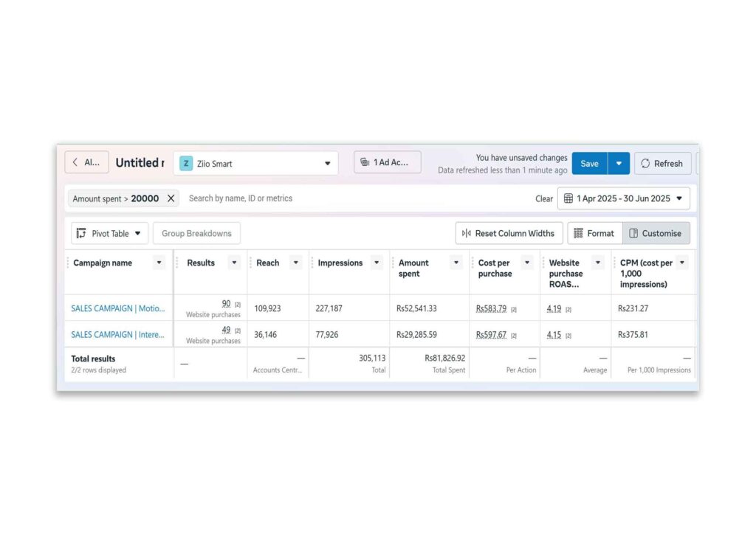
Task: Open Impressions column menu arrow
Action: click(x=377, y=263)
